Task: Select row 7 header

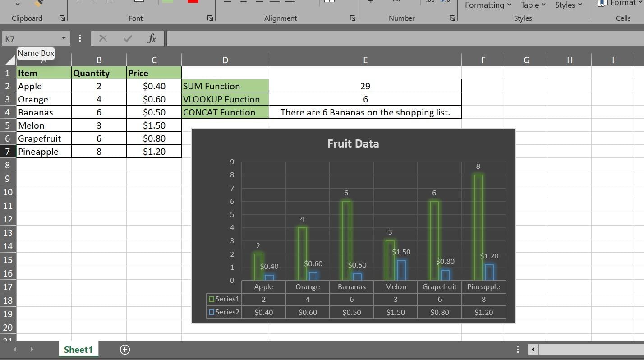Action: coord(8,152)
